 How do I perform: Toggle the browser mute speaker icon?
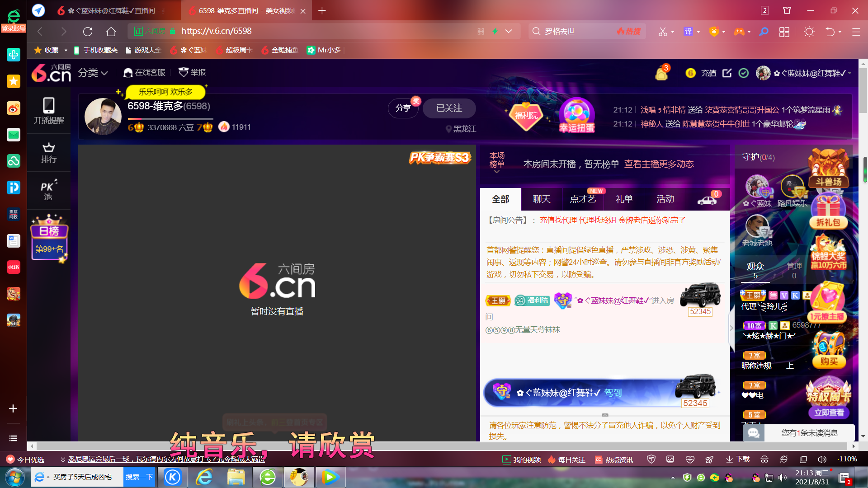click(822, 459)
